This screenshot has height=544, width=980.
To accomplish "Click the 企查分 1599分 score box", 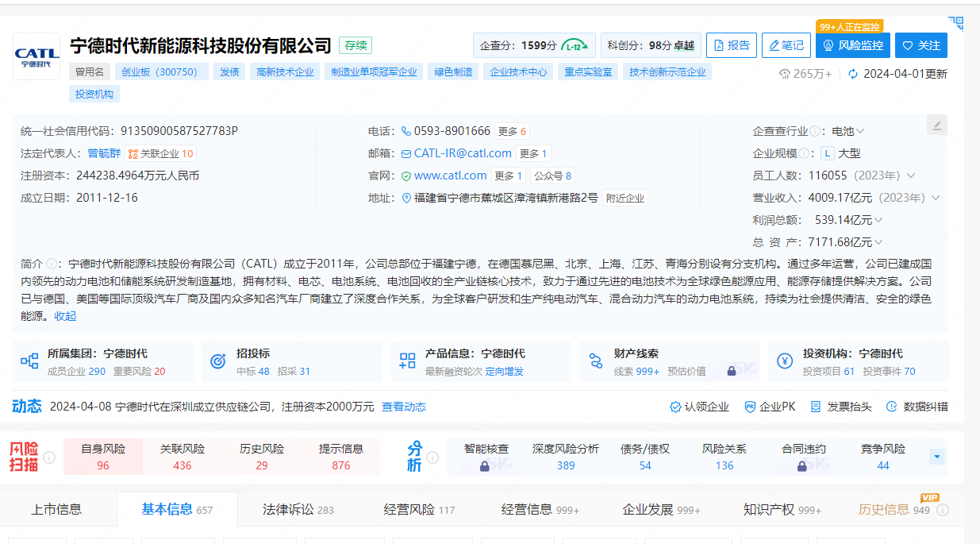I will coord(534,45).
